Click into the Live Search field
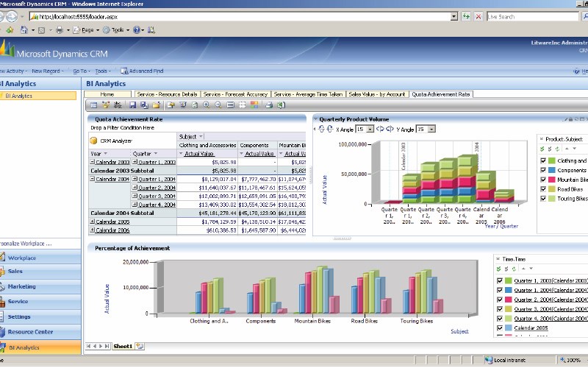Image resolution: width=588 pixels, height=368 pixels. (532, 16)
